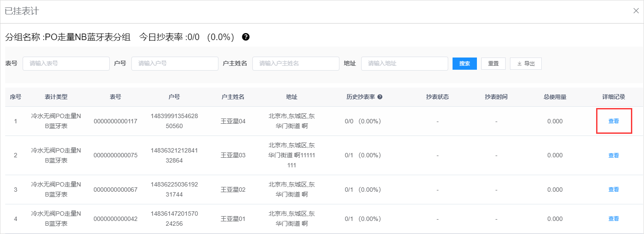Focus the 表号 input field
Screen dimensions: 644x234
(x=66, y=64)
